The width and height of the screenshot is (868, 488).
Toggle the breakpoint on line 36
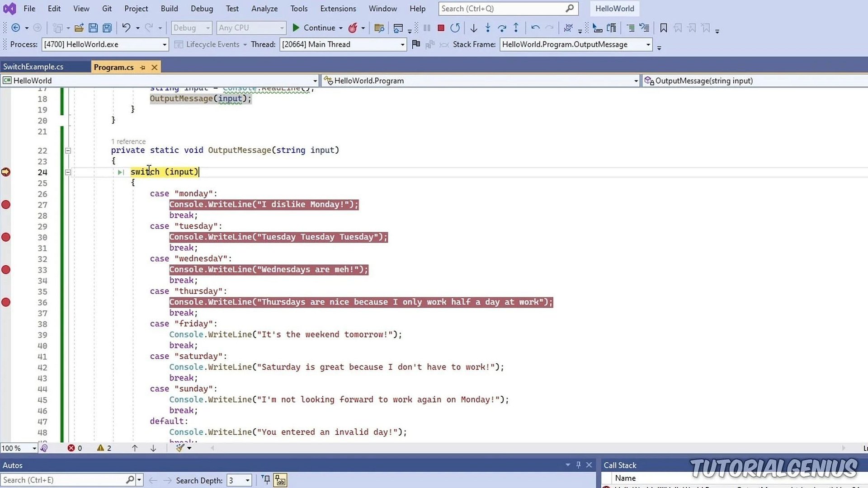[6, 302]
